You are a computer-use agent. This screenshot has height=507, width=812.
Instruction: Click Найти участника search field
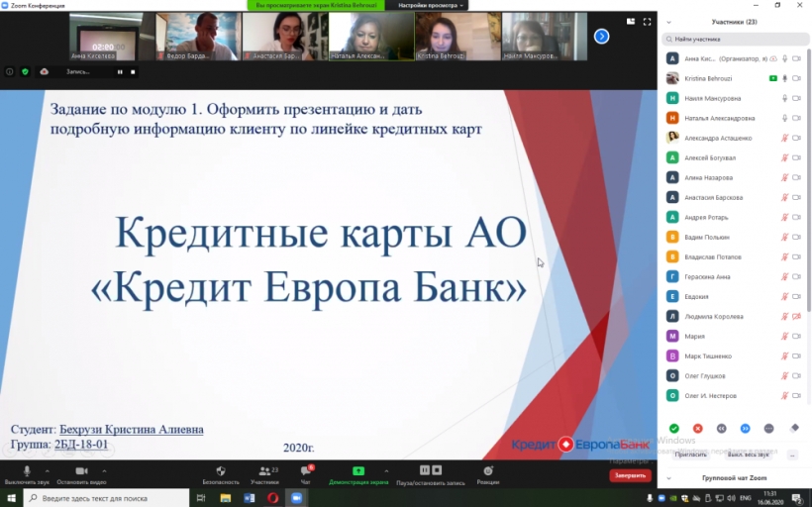pyautogui.click(x=735, y=39)
